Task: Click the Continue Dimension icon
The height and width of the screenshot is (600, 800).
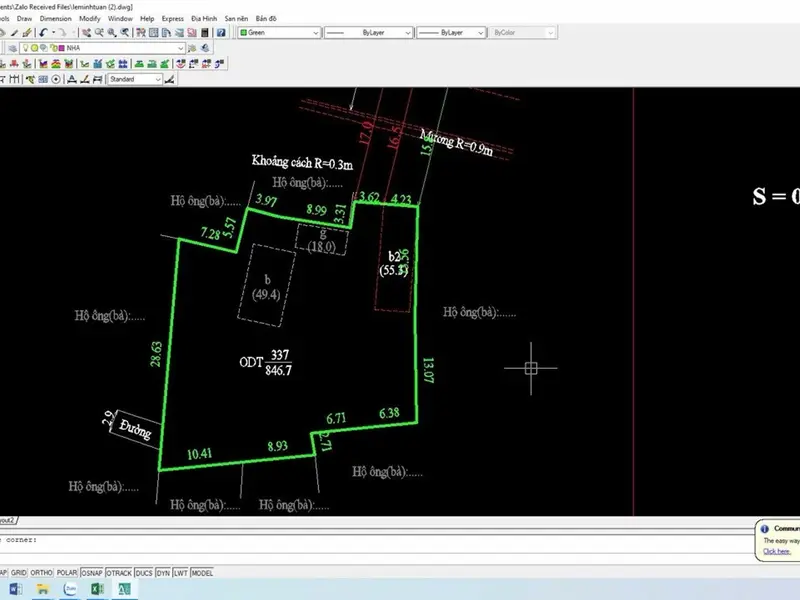Action: pos(14,79)
